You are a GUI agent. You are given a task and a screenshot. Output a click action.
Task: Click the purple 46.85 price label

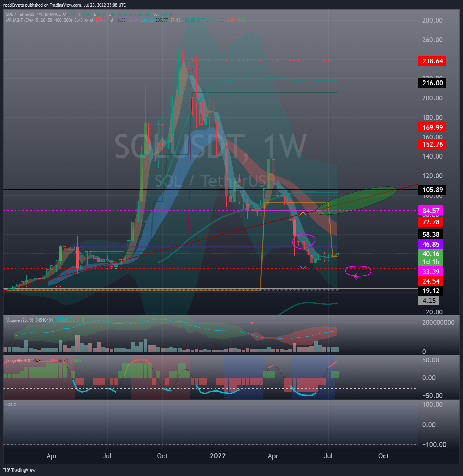(430, 244)
